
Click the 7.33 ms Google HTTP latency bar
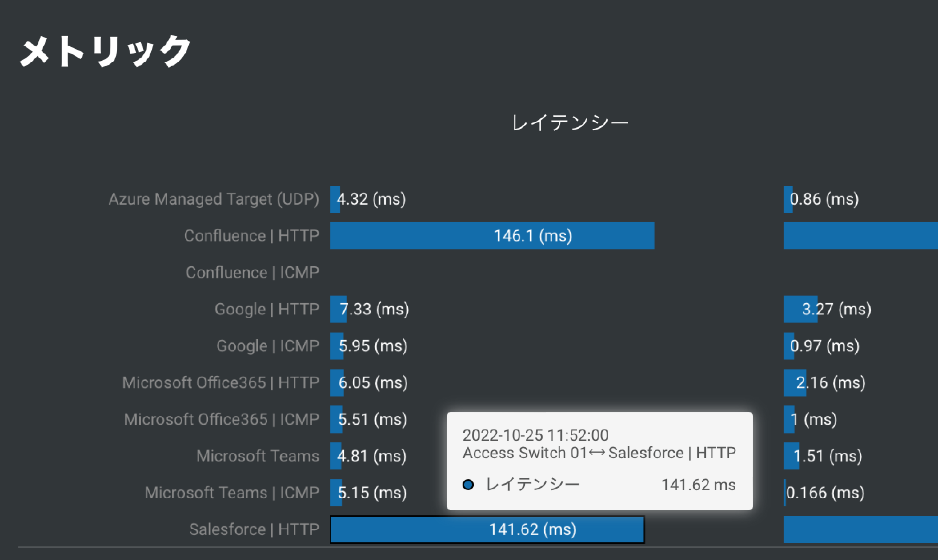(x=338, y=309)
